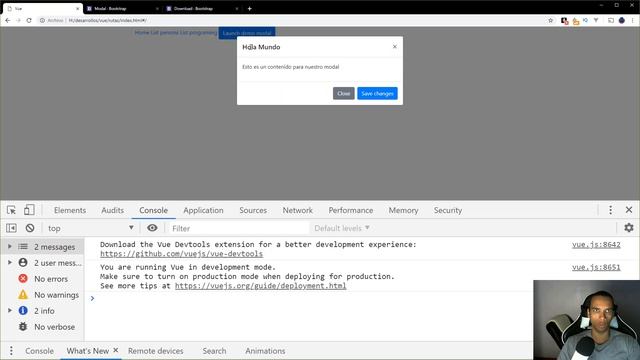Close the DevTools panel

click(629, 210)
